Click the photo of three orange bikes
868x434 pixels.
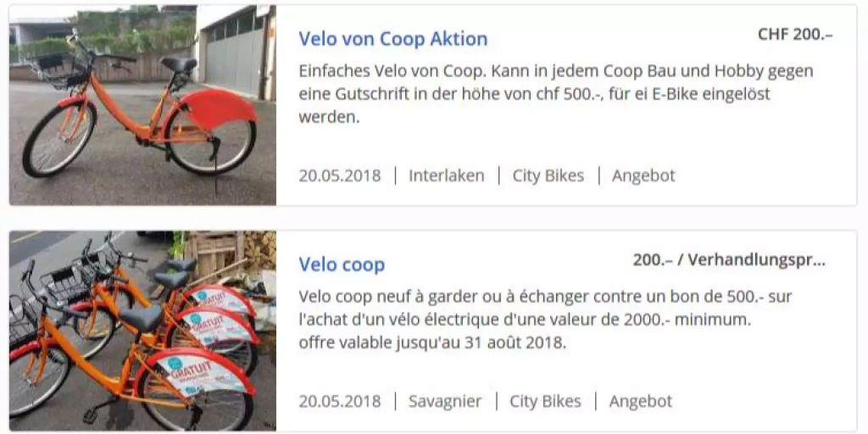click(142, 331)
